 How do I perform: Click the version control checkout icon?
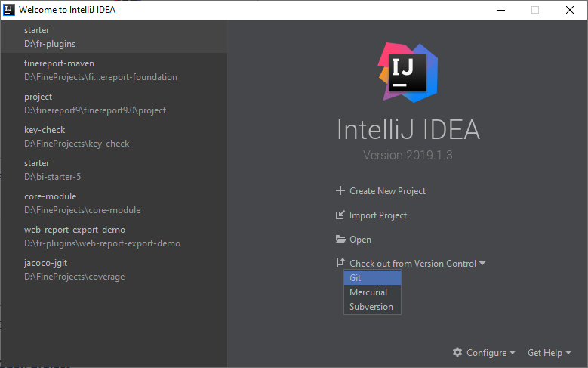pyautogui.click(x=340, y=263)
